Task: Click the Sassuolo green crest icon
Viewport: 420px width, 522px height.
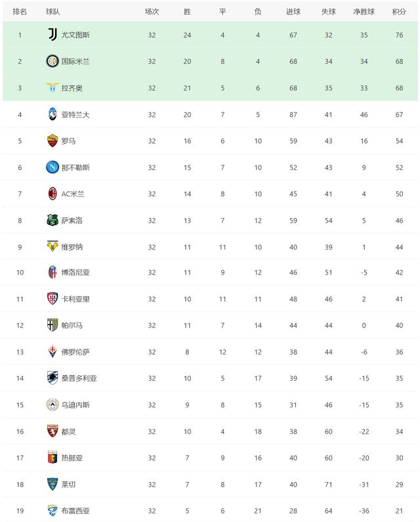Action: point(52,220)
